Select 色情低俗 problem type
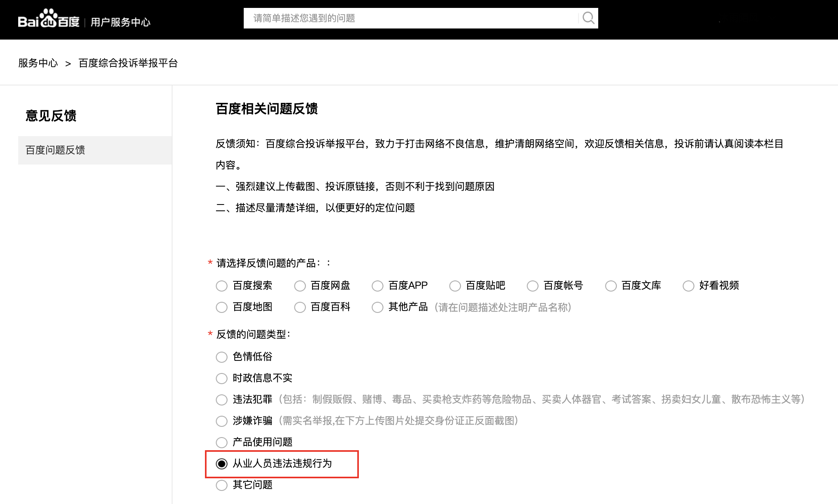Viewport: 838px width, 504px height. (x=222, y=357)
